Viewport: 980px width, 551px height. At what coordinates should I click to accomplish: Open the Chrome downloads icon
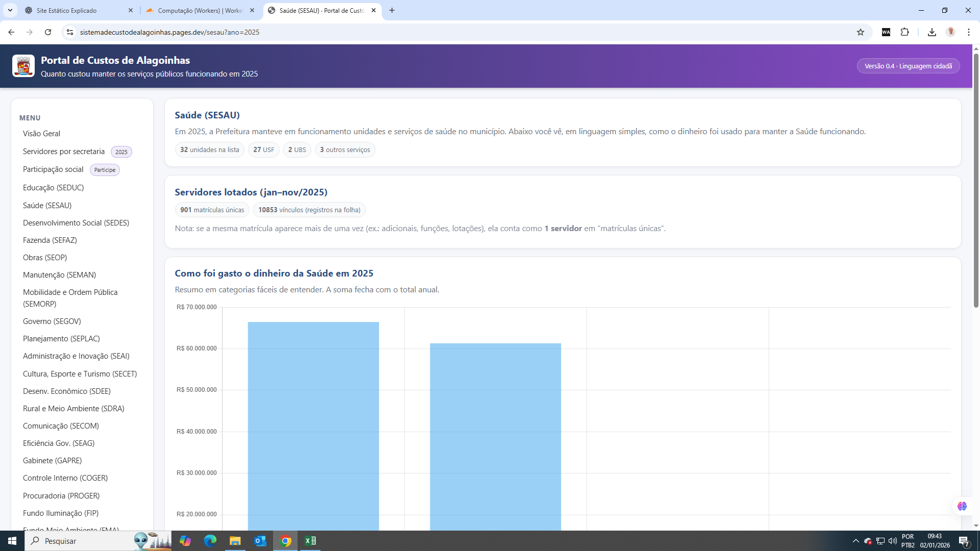932,32
